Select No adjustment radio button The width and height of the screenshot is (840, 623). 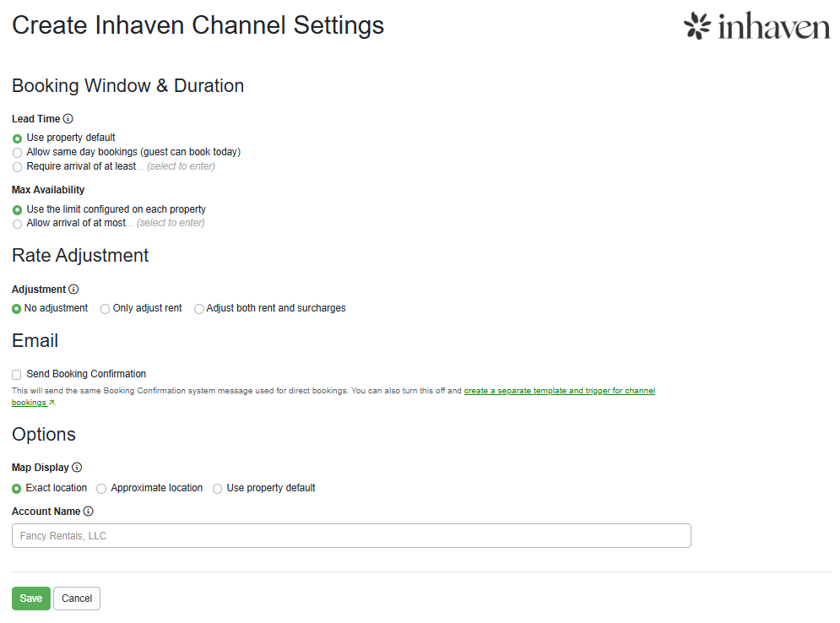(x=17, y=309)
